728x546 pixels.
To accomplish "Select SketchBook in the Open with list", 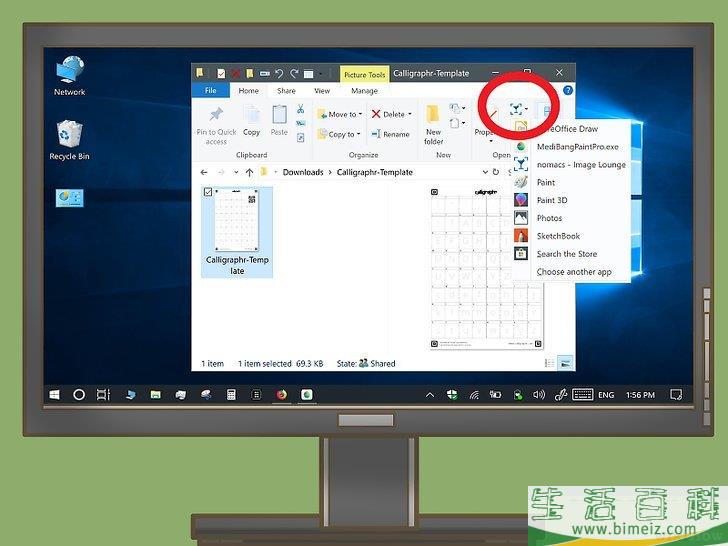I will click(x=572, y=236).
